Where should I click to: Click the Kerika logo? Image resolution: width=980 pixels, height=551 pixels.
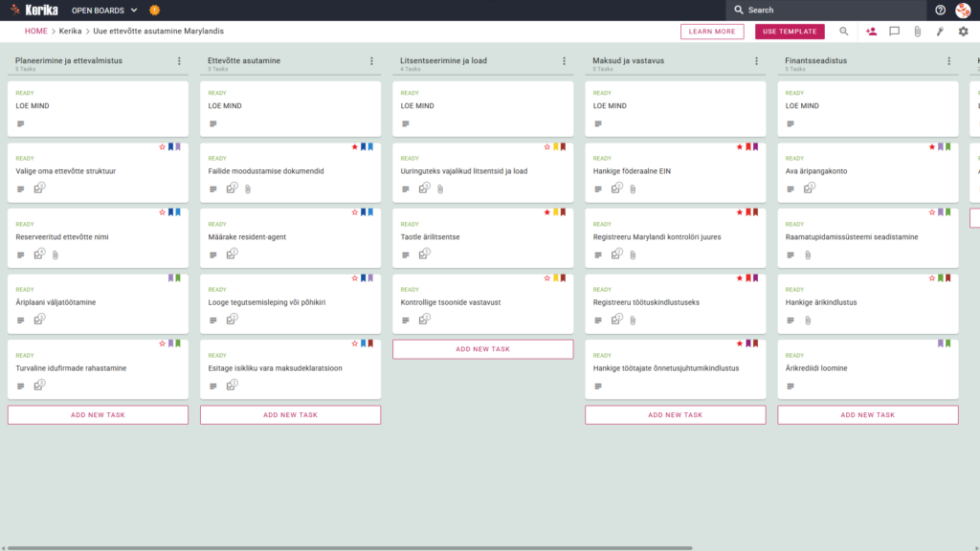pos(34,10)
